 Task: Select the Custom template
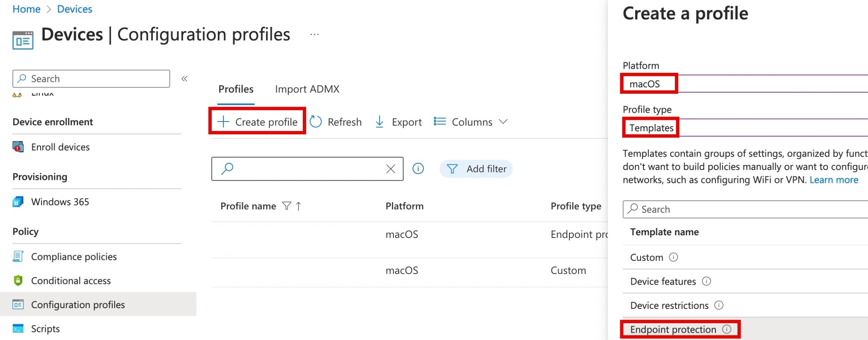[646, 257]
